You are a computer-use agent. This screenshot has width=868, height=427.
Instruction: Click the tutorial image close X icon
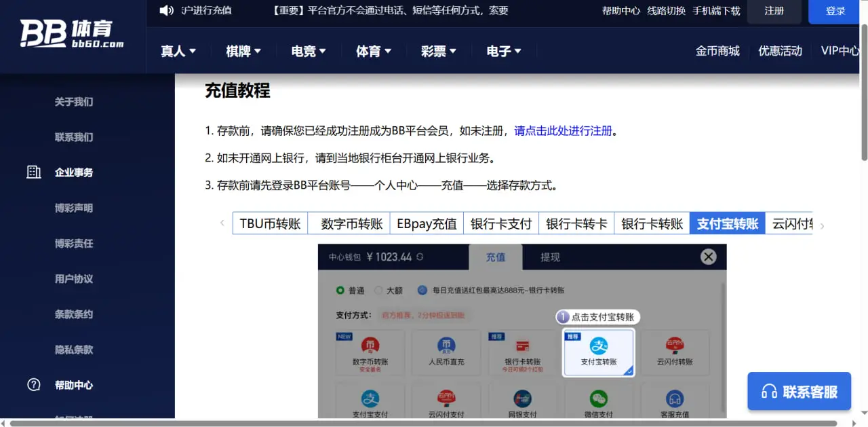tap(709, 257)
